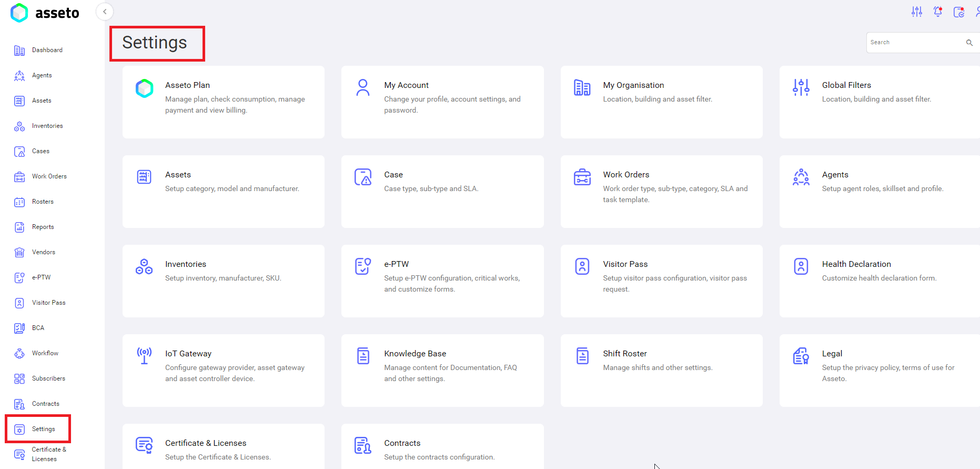Click the asseto logo in the sidebar
980x469 pixels.
tap(45, 13)
